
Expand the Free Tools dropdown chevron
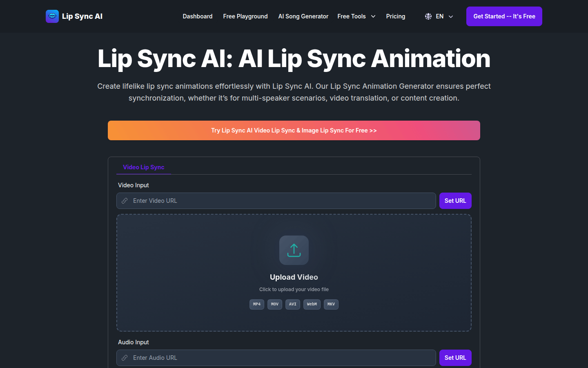click(x=373, y=16)
